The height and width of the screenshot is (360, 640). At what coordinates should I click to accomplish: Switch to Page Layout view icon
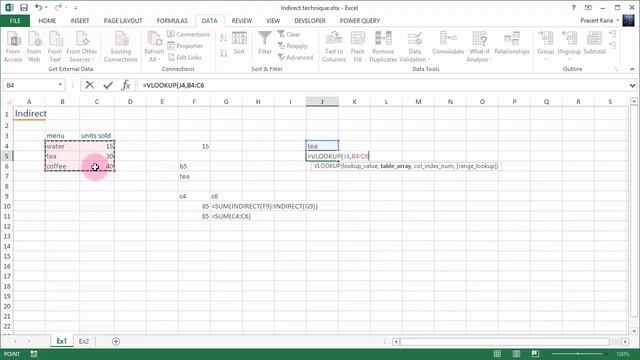tap(516, 353)
